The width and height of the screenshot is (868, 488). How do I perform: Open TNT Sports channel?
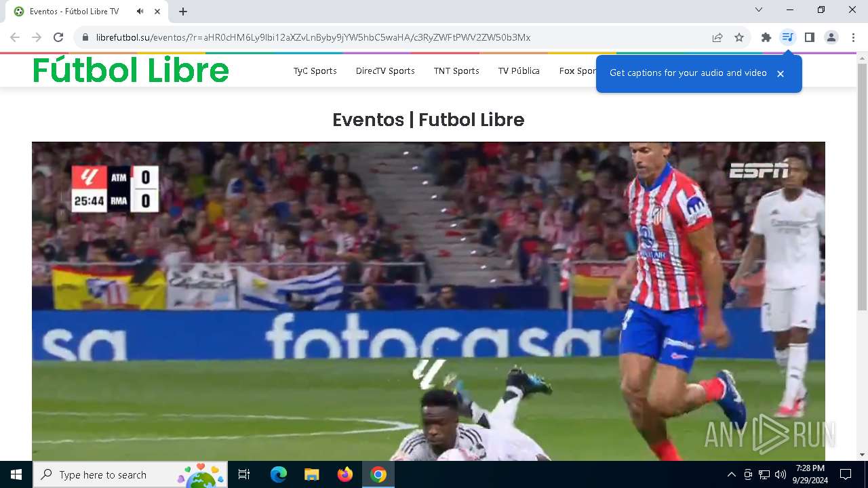(x=456, y=70)
